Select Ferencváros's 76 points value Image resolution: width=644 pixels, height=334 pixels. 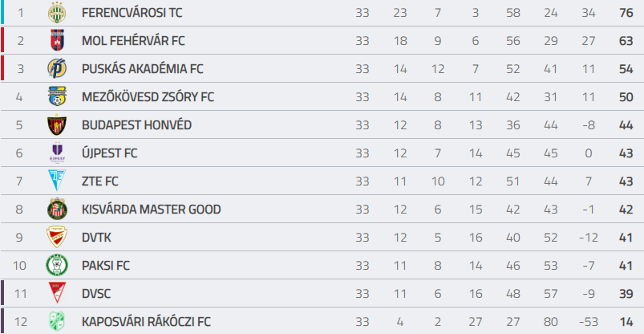point(626,13)
